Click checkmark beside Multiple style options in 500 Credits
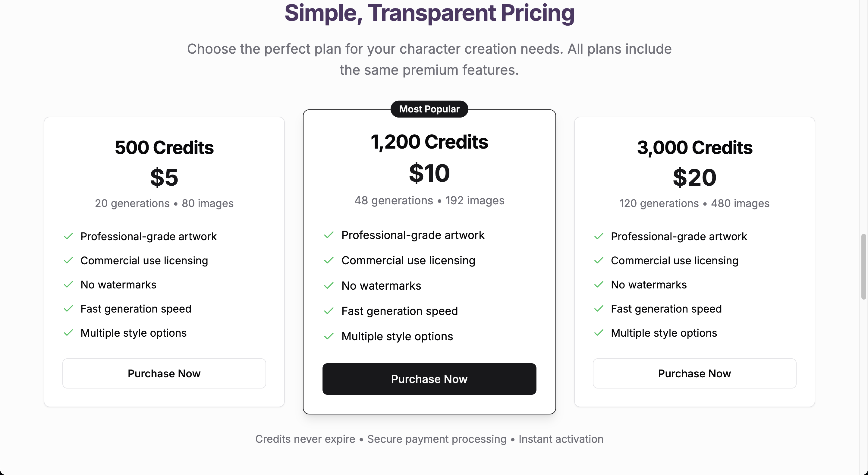868x475 pixels. coord(68,333)
